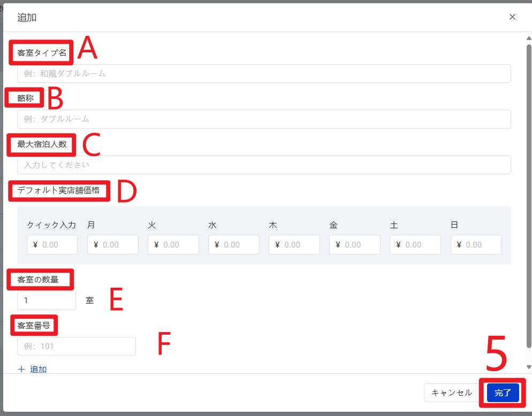Focus the 略称 text field
The image size is (532, 416).
264,119
